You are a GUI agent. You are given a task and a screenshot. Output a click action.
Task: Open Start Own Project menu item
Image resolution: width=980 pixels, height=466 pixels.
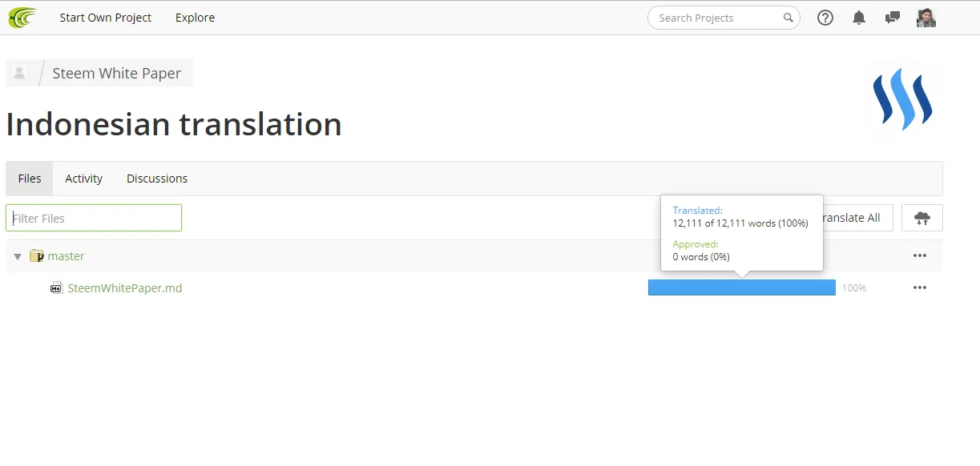105,18
